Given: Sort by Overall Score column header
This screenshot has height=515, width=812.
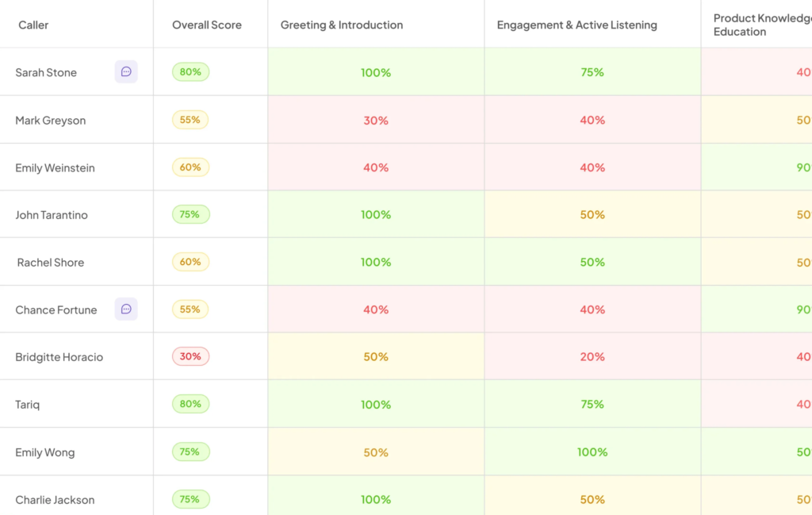Looking at the screenshot, I should point(207,25).
